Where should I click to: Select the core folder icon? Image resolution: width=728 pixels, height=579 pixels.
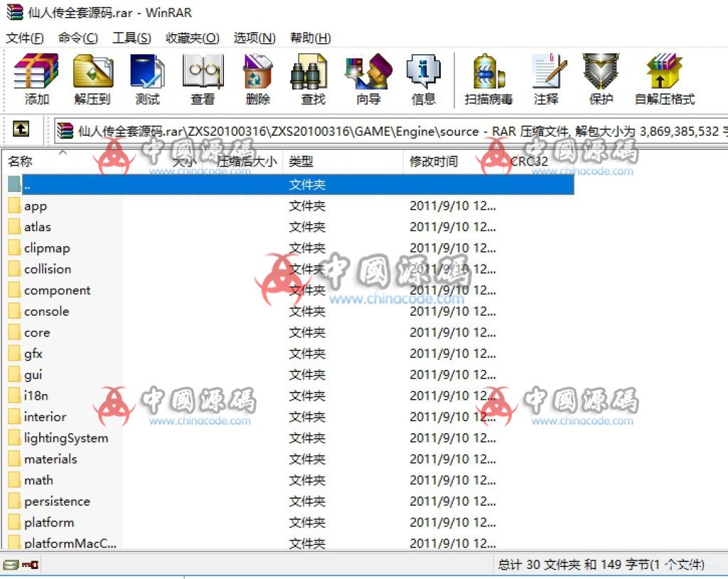tap(14, 332)
